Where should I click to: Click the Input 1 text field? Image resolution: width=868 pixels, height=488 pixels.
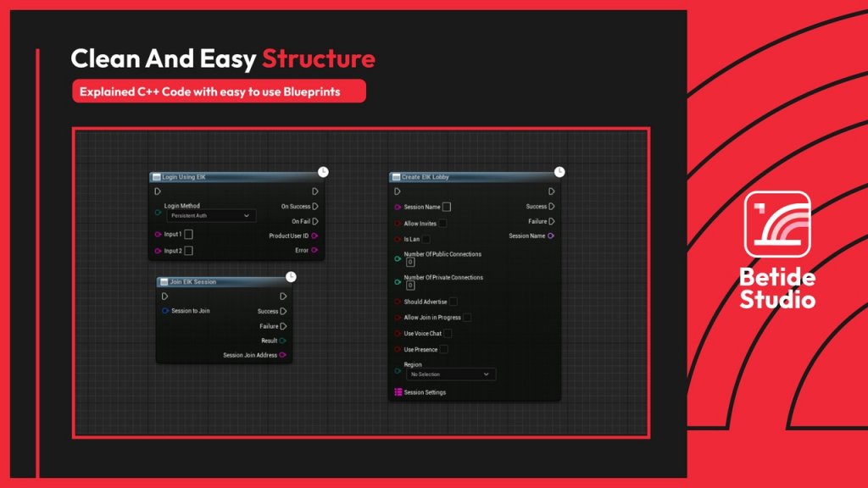(188, 235)
